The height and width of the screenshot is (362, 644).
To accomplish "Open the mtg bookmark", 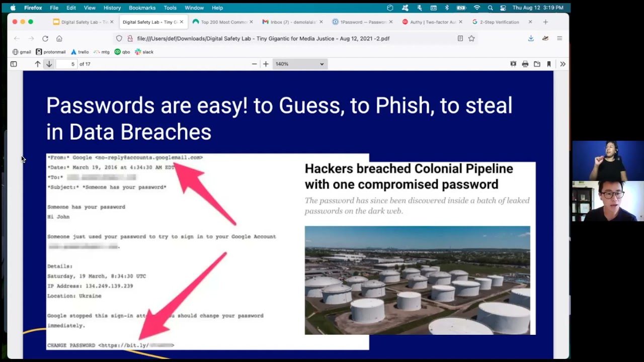I will (x=102, y=52).
